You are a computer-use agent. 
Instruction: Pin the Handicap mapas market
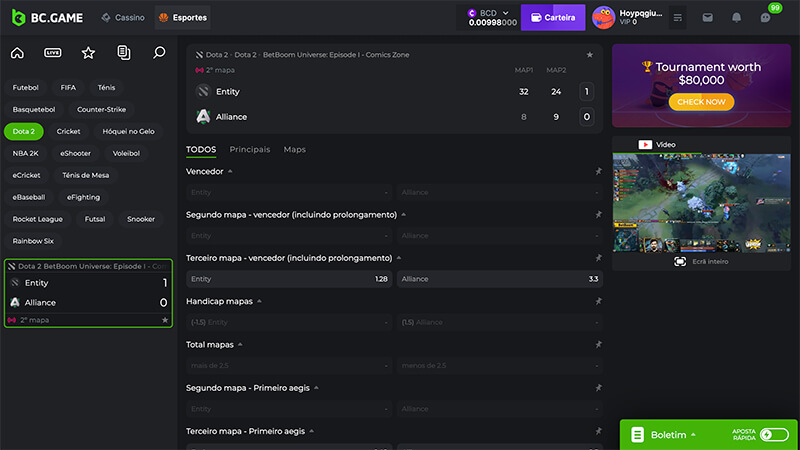598,302
